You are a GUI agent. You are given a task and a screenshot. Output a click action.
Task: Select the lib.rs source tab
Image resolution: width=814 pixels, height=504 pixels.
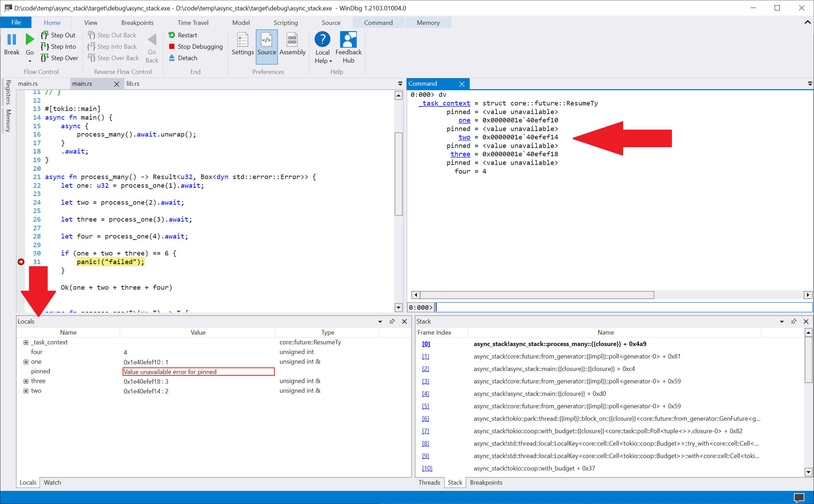[x=133, y=84]
